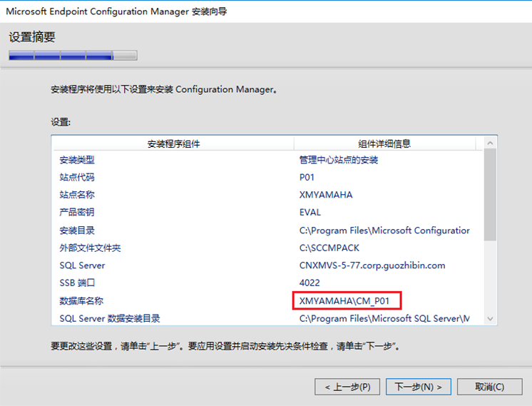Viewport: 532px width, 406px height.
Task: Click the C:\SCCMPACK folder value
Action: click(329, 248)
